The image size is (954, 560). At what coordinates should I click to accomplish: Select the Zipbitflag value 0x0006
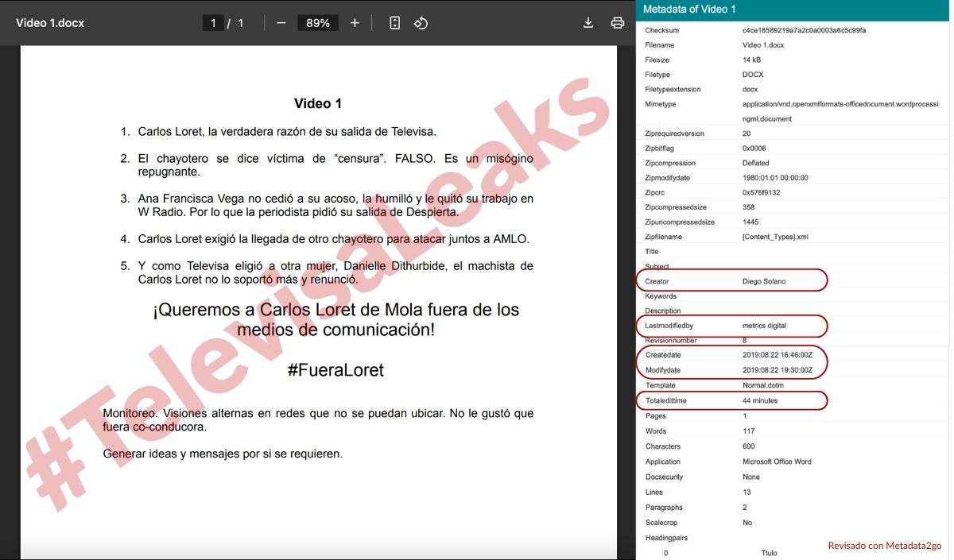point(754,149)
